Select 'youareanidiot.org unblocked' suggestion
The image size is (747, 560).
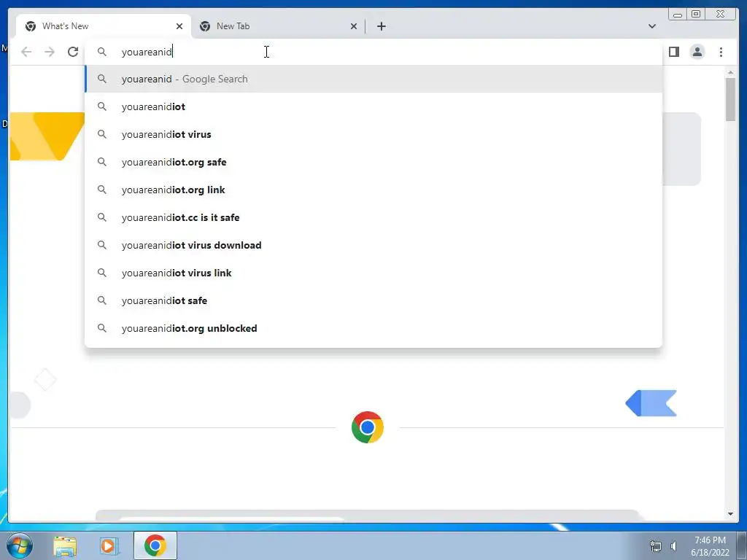[x=373, y=328]
